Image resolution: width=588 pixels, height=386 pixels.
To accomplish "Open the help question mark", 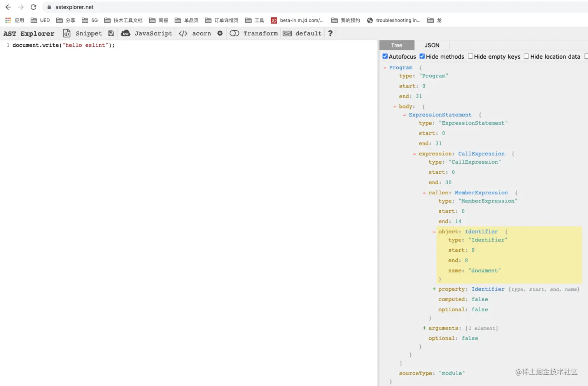I will pyautogui.click(x=331, y=33).
